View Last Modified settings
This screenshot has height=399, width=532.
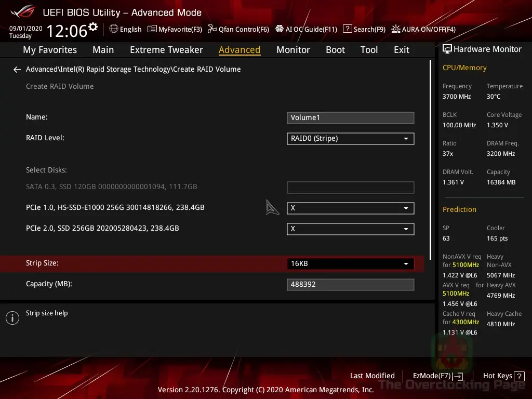(x=373, y=376)
